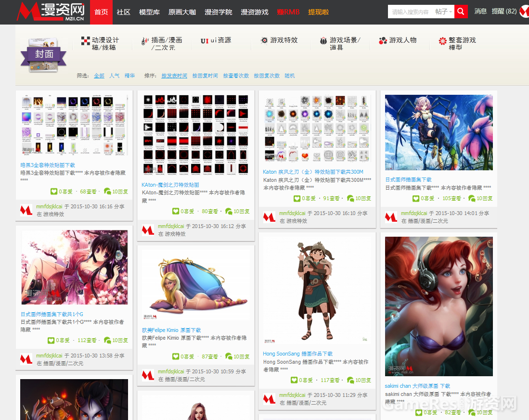This screenshot has width=529, height=420.
Task: Click the orange 提现啦 link
Action: pyautogui.click(x=319, y=12)
